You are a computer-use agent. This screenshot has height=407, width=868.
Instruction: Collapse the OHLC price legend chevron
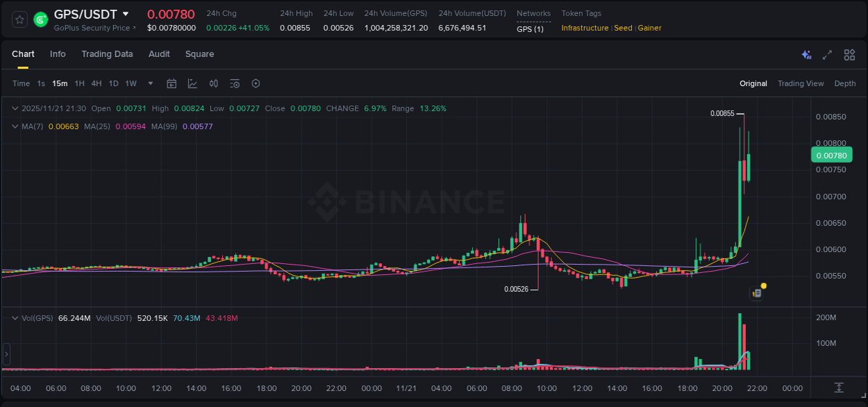point(15,108)
